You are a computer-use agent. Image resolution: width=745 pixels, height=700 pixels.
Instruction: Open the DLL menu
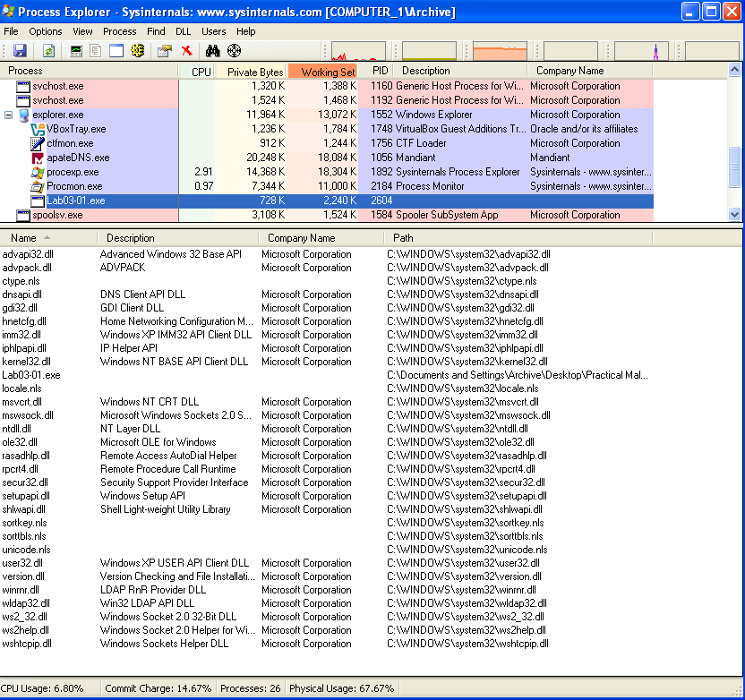point(183,31)
